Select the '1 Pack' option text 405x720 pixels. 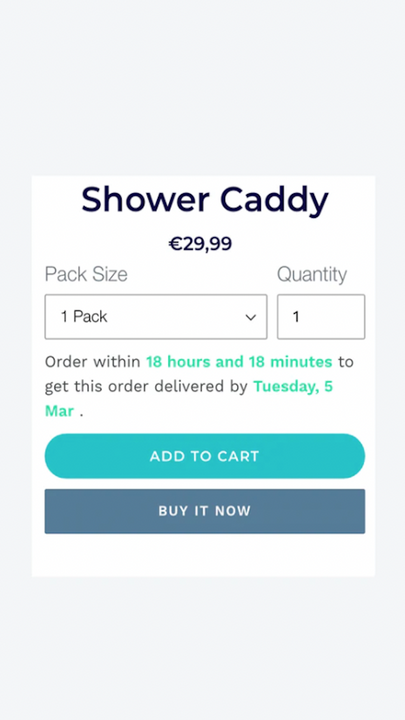[84, 316]
